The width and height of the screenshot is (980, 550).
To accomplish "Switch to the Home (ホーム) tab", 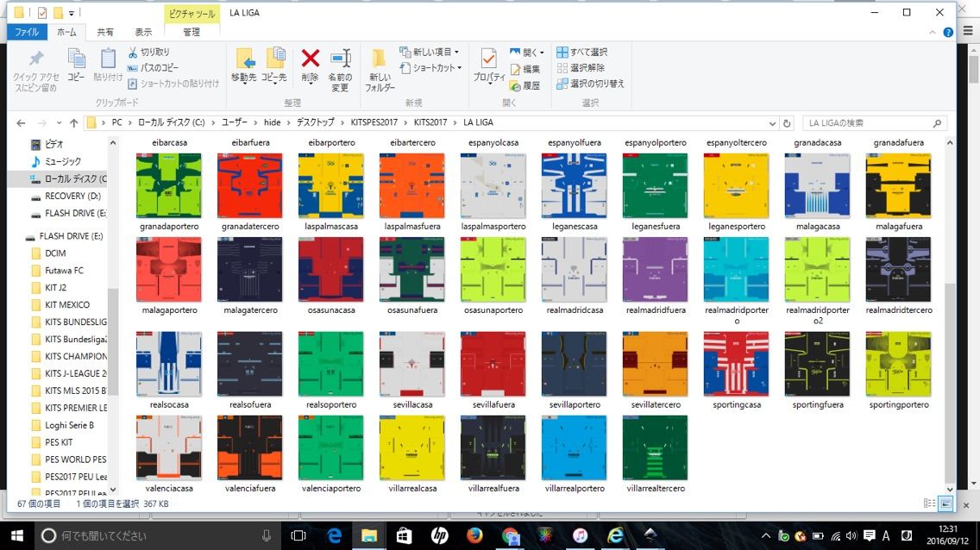I will [x=66, y=32].
